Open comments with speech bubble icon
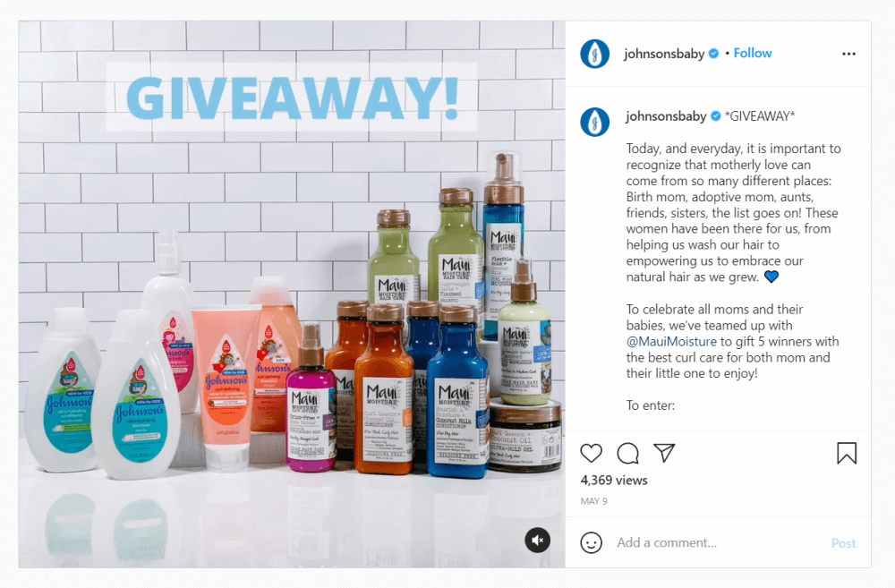This screenshot has width=895, height=588. [628, 453]
